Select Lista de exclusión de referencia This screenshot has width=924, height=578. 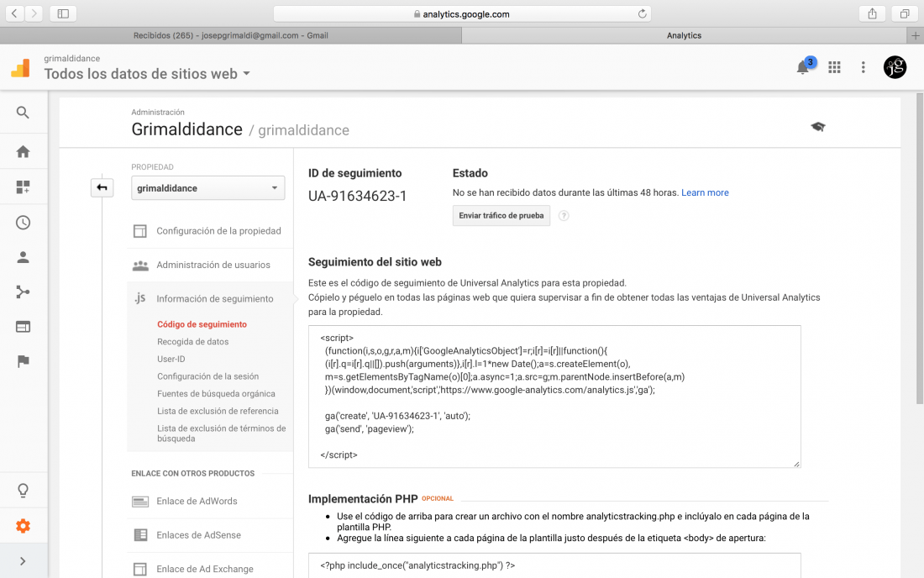218,412
